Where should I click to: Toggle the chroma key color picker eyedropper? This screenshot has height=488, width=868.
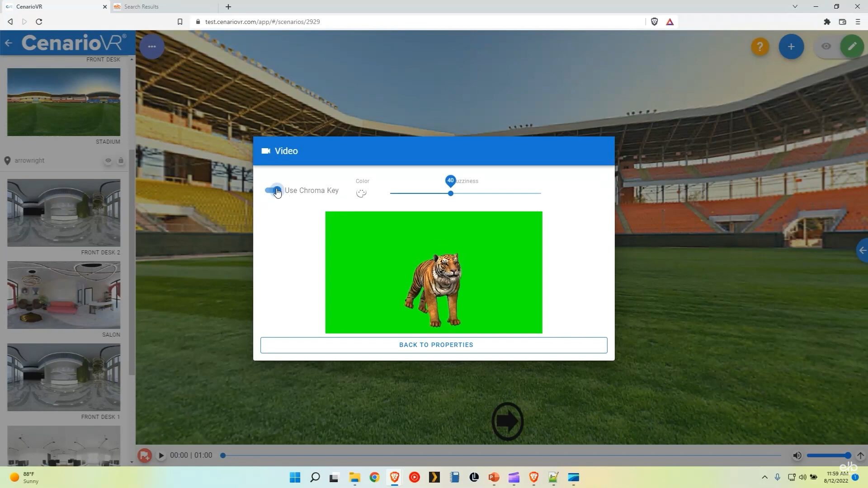click(361, 191)
